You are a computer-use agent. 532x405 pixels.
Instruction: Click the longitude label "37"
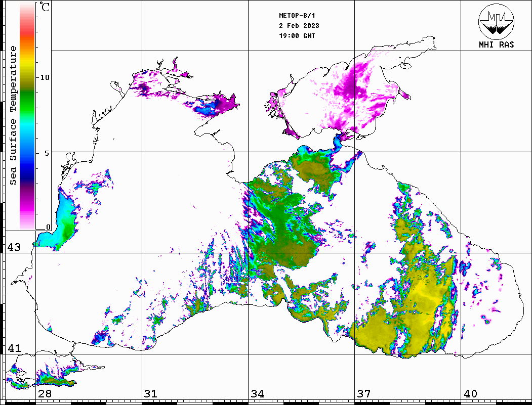click(x=364, y=393)
